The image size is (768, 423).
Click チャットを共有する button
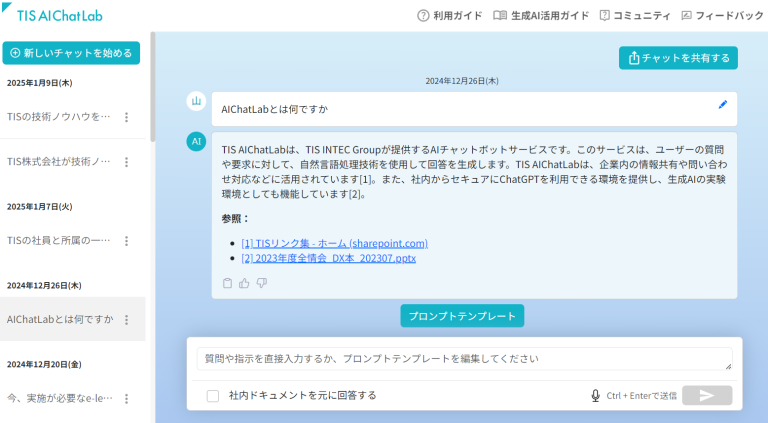point(678,58)
